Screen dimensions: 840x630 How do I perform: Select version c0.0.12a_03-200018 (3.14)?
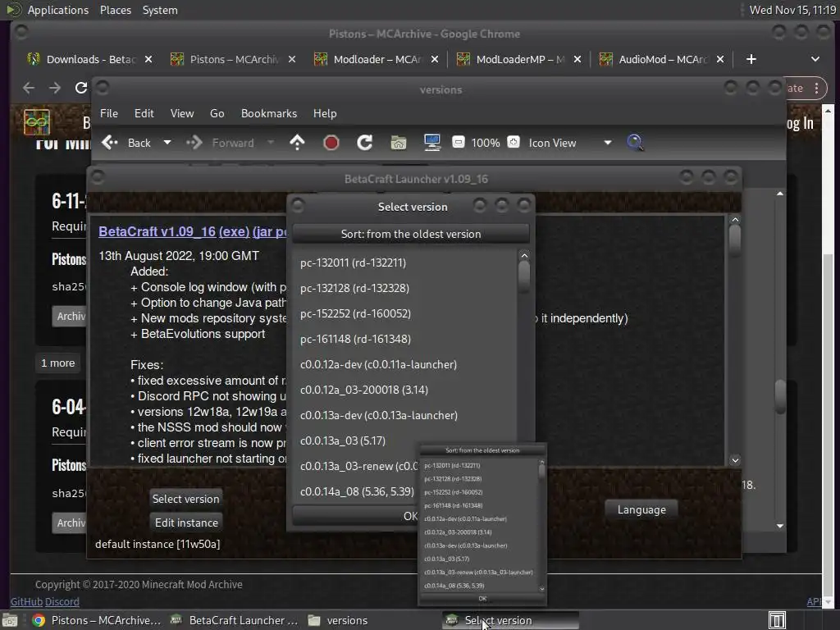[x=405, y=390]
